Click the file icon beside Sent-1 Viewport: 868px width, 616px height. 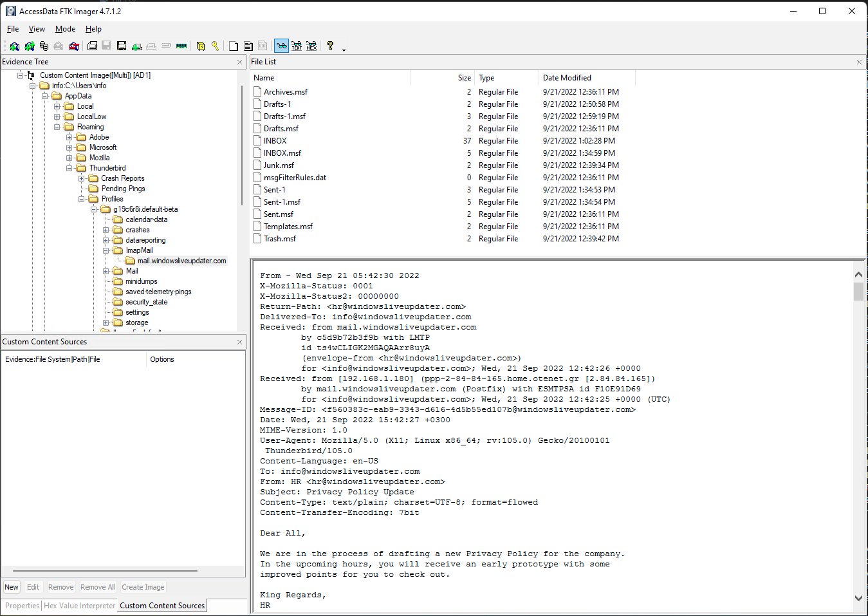click(x=257, y=189)
